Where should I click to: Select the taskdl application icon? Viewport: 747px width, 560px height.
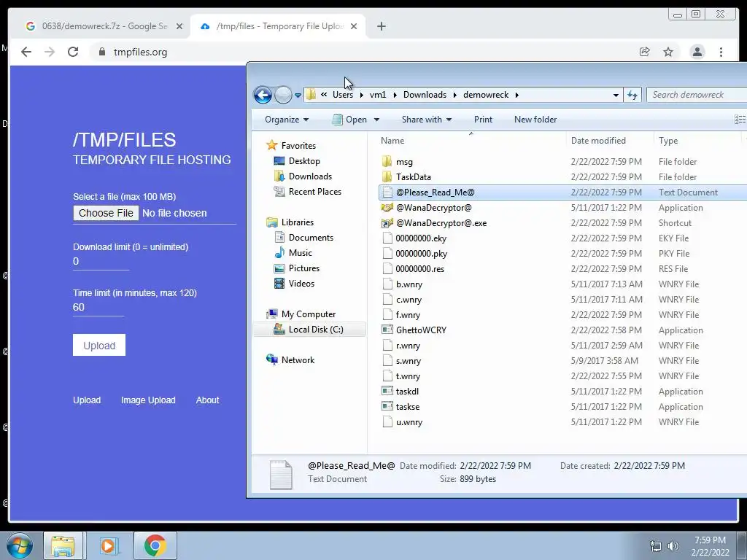(387, 391)
